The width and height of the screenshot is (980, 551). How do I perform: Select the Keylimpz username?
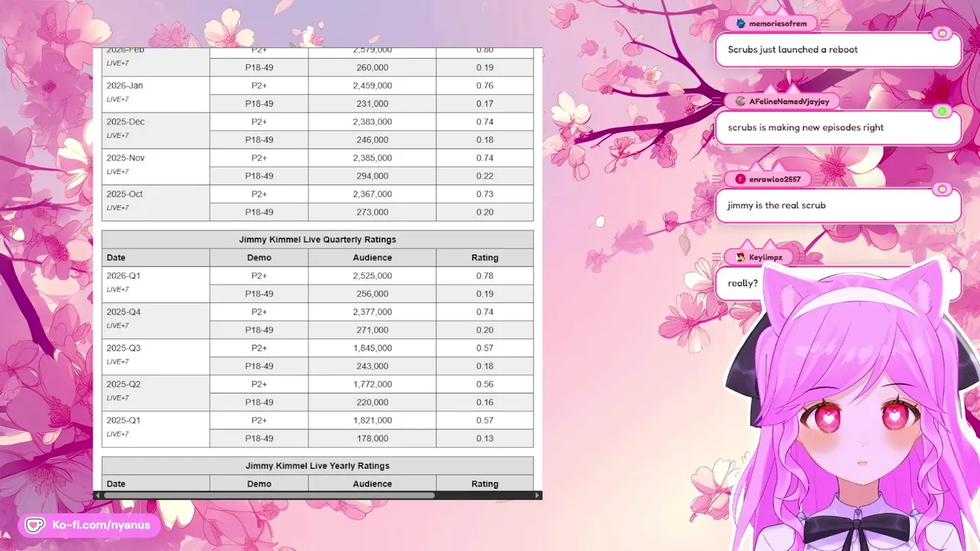click(766, 257)
